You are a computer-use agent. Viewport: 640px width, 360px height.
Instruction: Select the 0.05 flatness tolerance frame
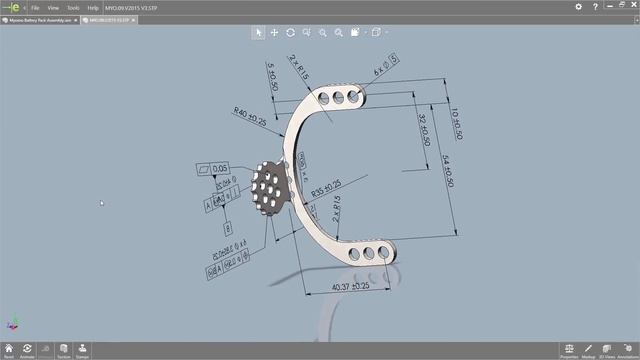pyautogui.click(x=213, y=169)
